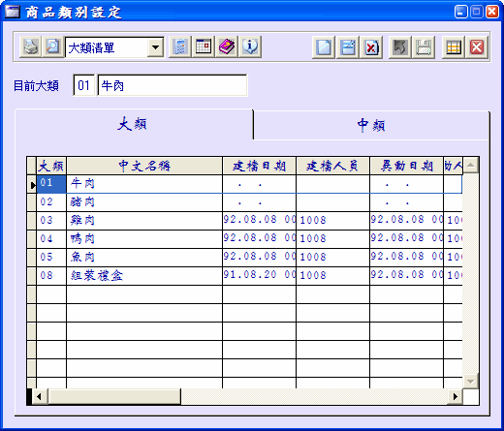Select the 大類 tab
Viewport: 504px width, 431px height.
(133, 124)
